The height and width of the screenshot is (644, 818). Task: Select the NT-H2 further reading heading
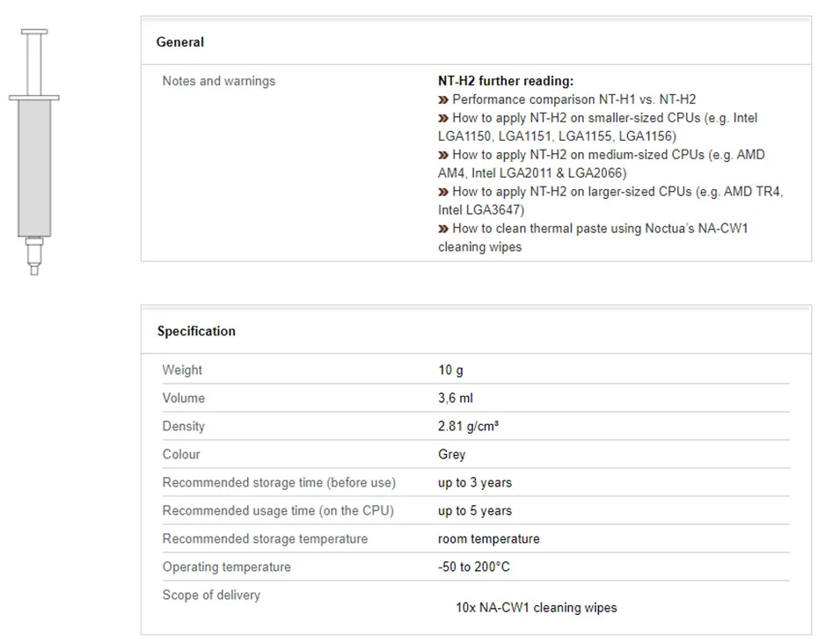pos(506,81)
